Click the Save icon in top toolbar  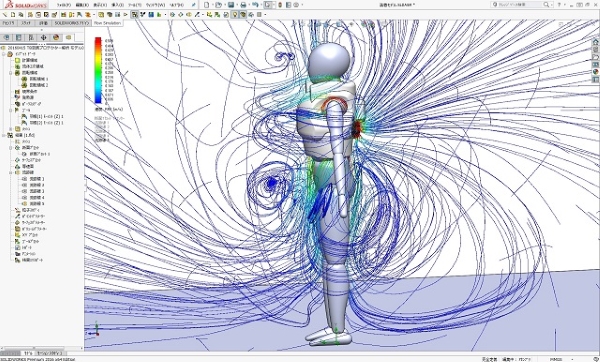[231, 5]
